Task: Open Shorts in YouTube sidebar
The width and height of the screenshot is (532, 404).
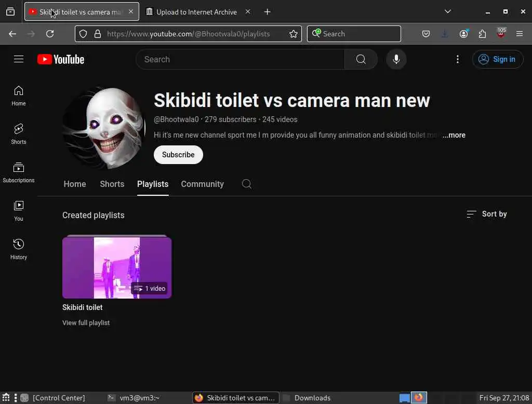Action: (x=19, y=134)
